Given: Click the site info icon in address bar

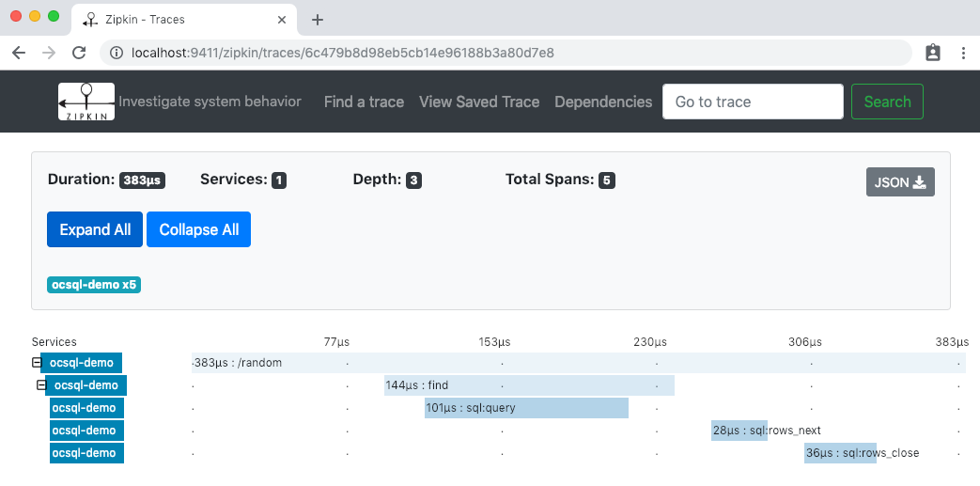Looking at the screenshot, I should [117, 54].
